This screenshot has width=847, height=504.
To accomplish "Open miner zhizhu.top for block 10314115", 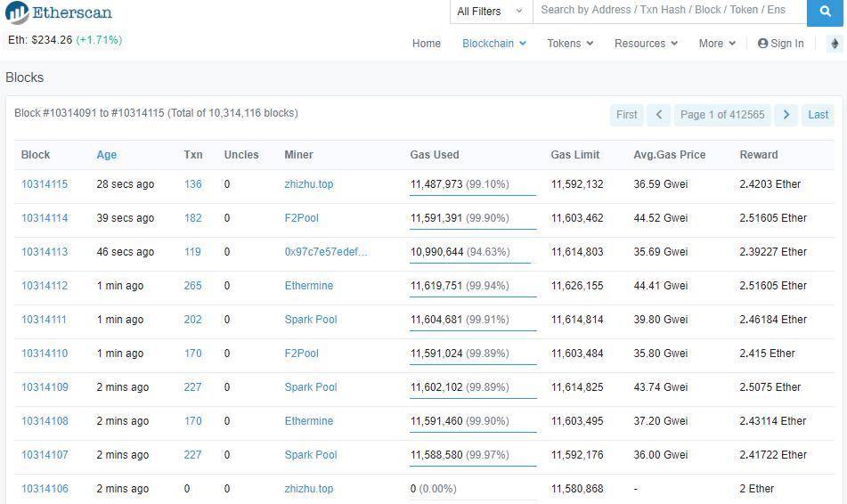I will pyautogui.click(x=309, y=184).
